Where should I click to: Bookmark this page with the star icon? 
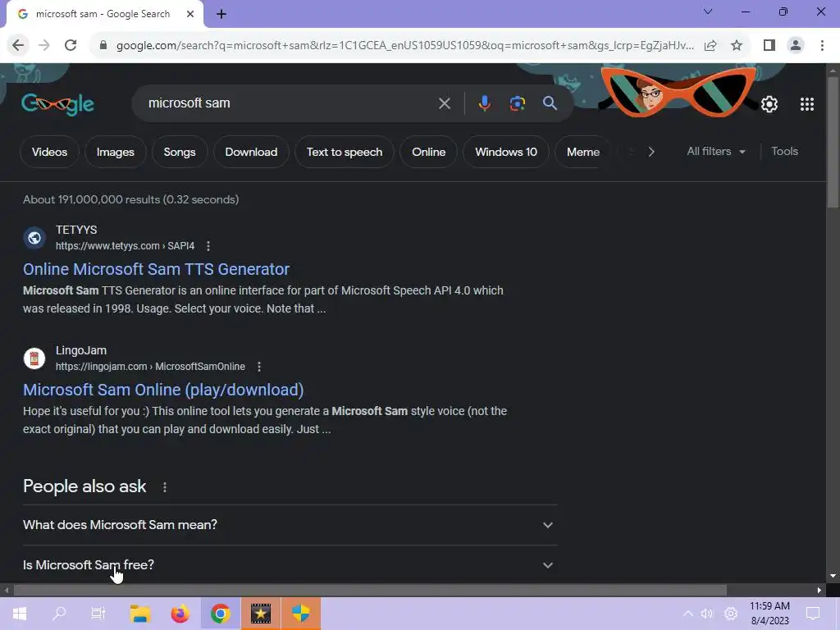click(x=737, y=45)
